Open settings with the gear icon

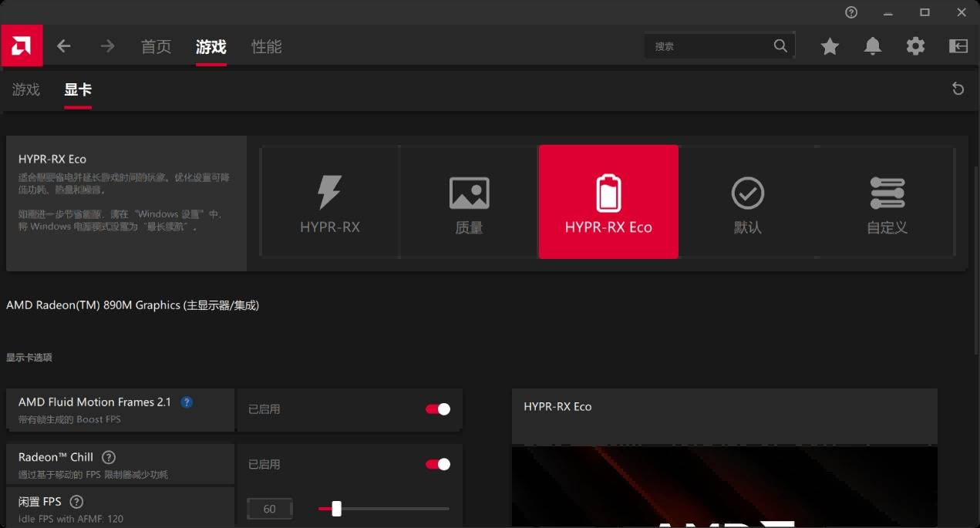tap(915, 46)
